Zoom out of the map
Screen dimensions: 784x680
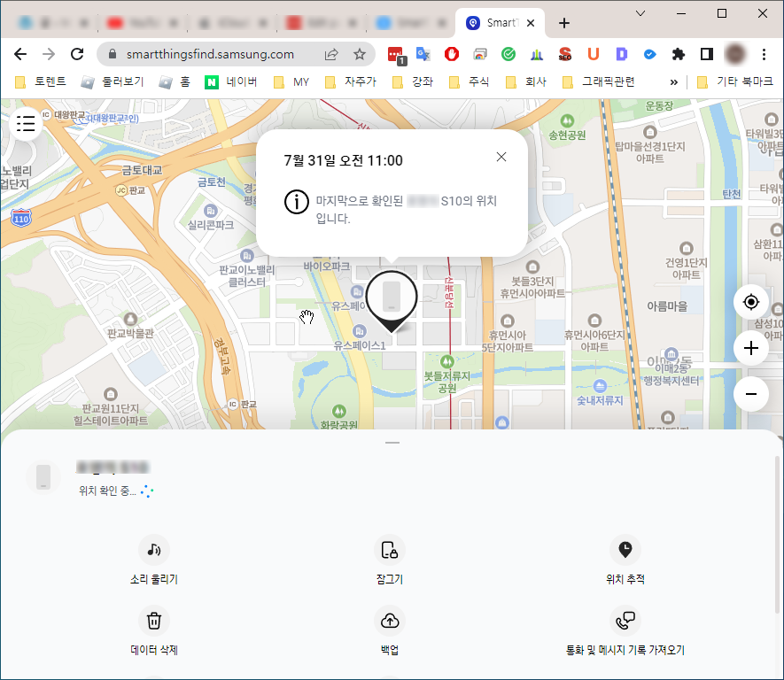750,394
